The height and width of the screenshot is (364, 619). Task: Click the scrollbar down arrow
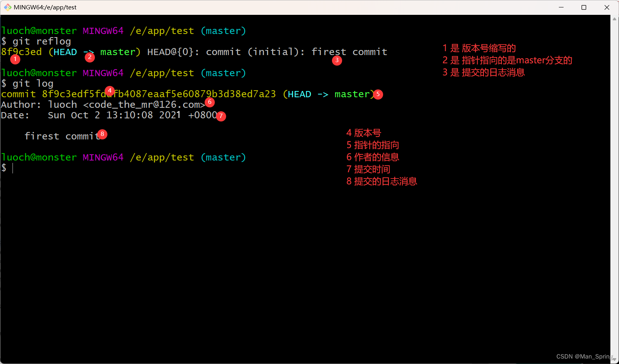(614, 360)
